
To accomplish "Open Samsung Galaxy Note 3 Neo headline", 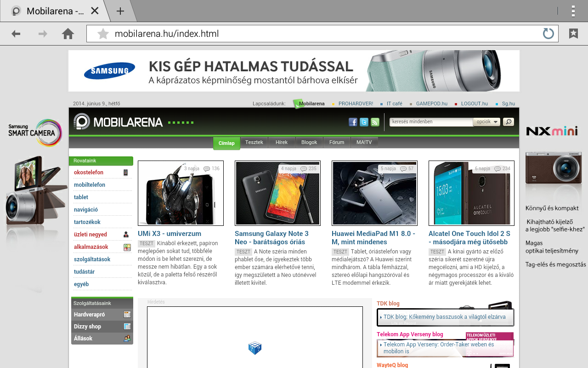I will pos(271,238).
